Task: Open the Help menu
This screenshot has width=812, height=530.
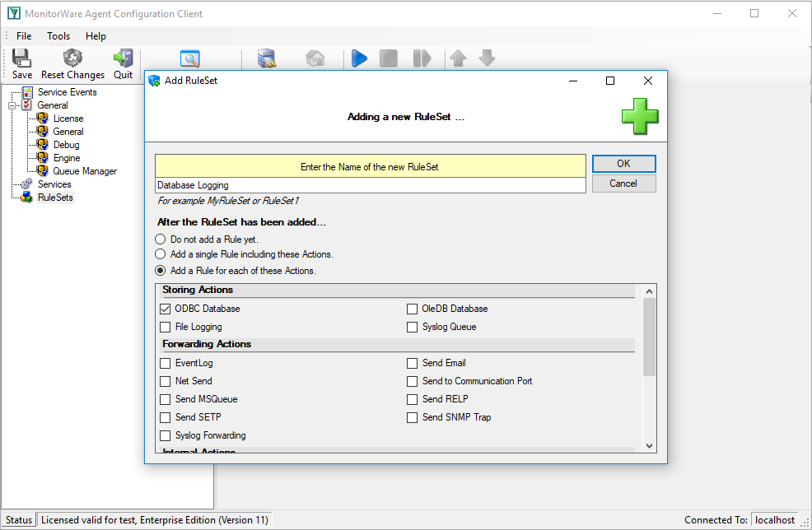Action: click(x=96, y=35)
